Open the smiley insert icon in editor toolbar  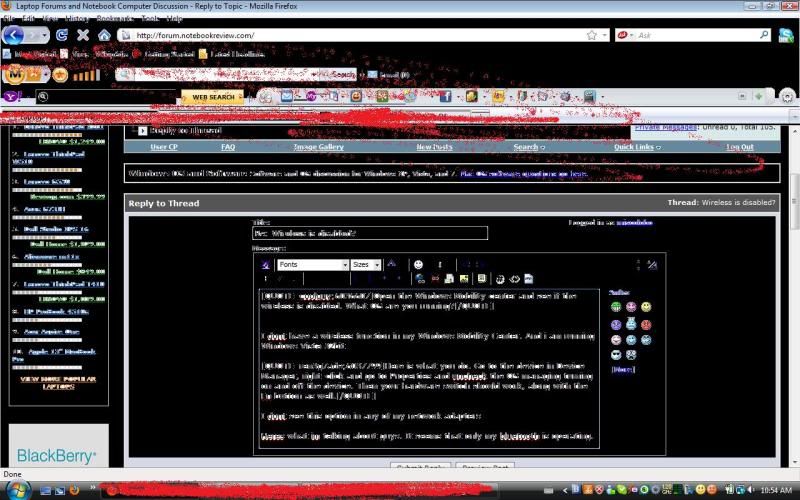tap(418, 264)
